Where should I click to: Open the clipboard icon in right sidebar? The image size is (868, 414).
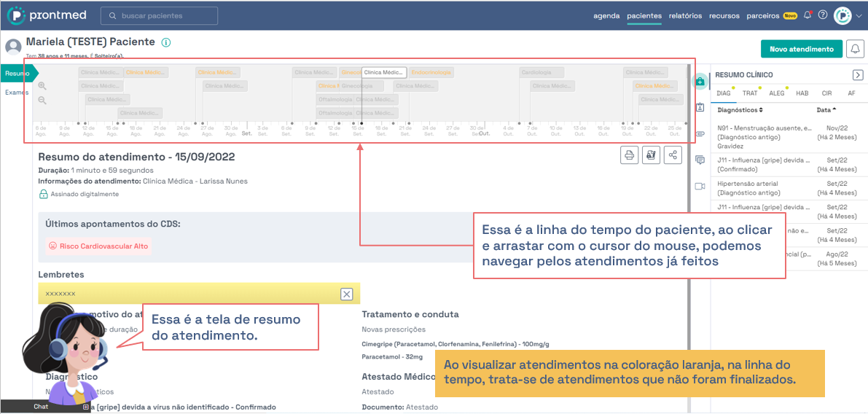[x=700, y=107]
